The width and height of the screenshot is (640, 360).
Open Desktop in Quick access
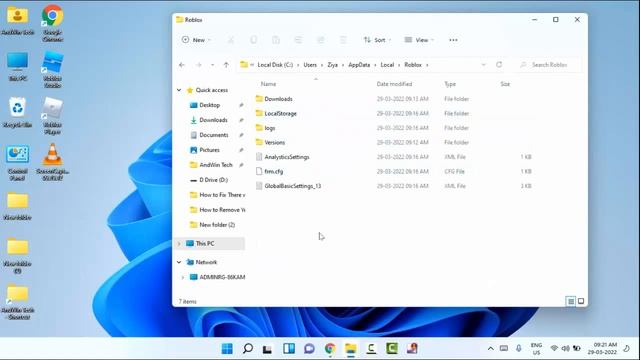pyautogui.click(x=209, y=105)
